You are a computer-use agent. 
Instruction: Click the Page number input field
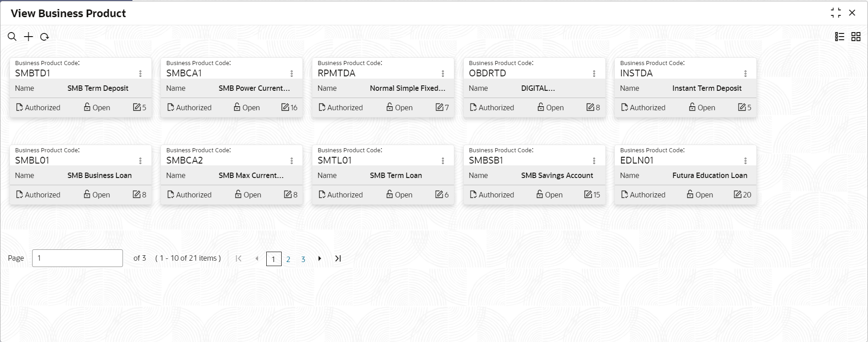tap(77, 258)
